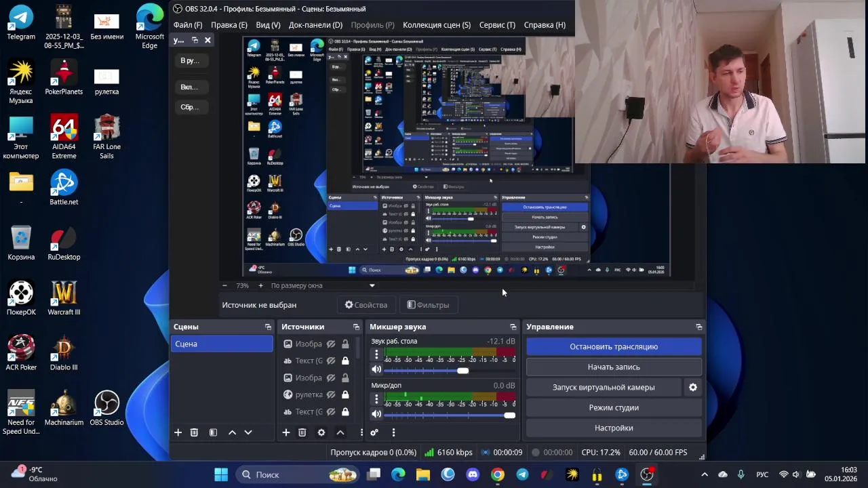Click Запуск виртуальной камеры button
Image resolution: width=868 pixels, height=488 pixels.
[604, 387]
